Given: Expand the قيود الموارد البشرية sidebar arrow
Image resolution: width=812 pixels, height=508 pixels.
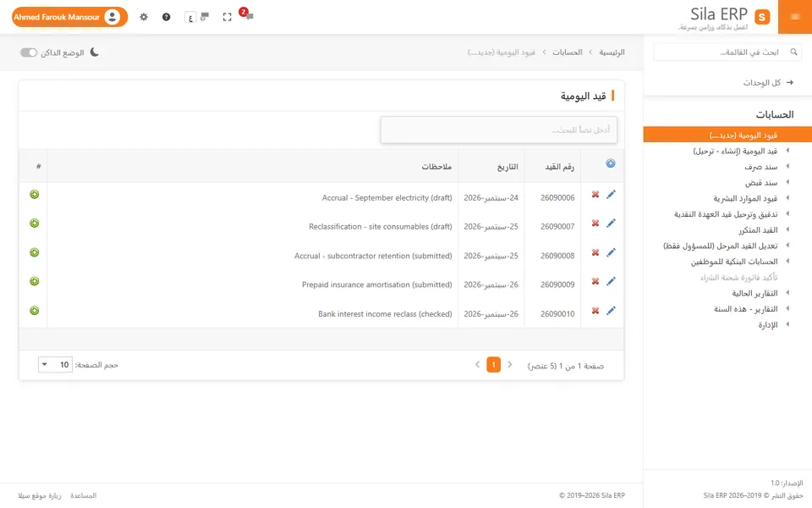Looking at the screenshot, I should point(787,198).
